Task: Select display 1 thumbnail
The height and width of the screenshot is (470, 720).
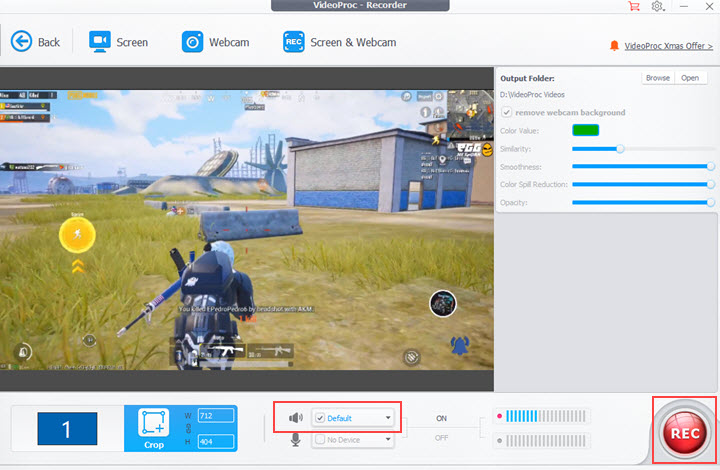Action: [x=67, y=429]
